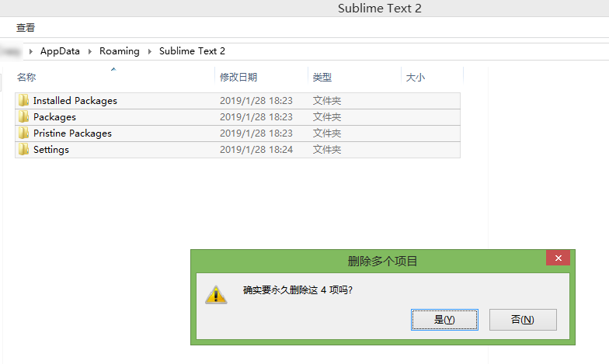This screenshot has height=364, width=609.
Task: Expand the arrow after AppData breadcrumb
Action: (90, 51)
